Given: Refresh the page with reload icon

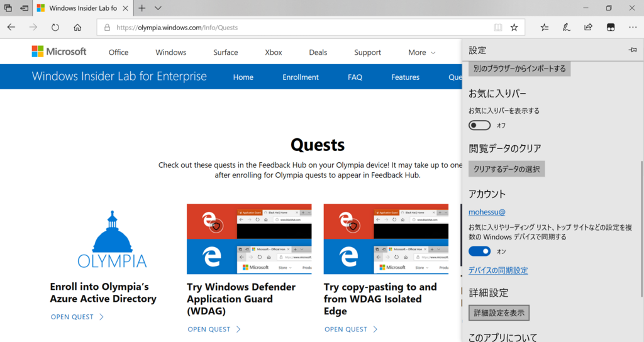Looking at the screenshot, I should [55, 28].
